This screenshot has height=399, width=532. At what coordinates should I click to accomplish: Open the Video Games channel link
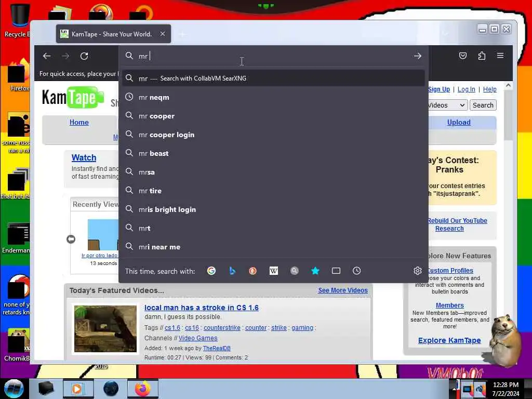[198, 338]
